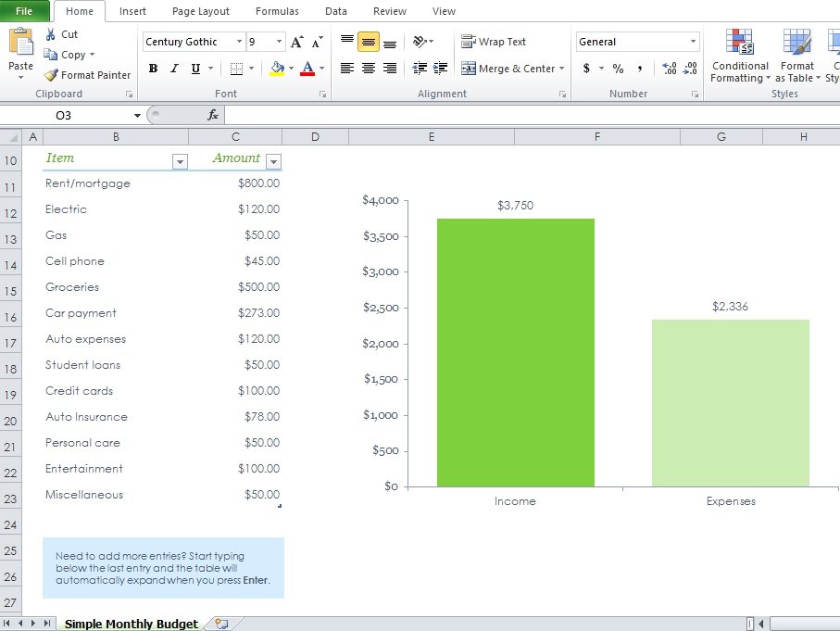The height and width of the screenshot is (631, 840).
Task: Switch to Review tab
Action: coord(390,11)
